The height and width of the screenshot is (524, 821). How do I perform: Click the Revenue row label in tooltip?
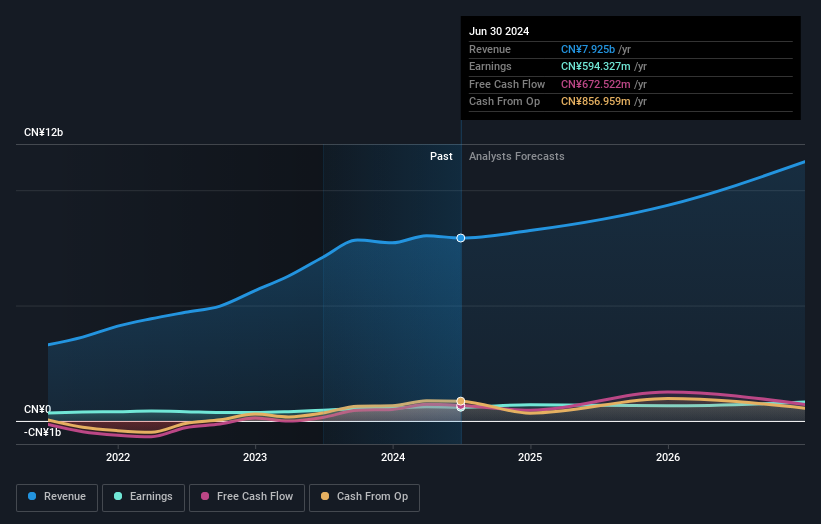click(490, 49)
